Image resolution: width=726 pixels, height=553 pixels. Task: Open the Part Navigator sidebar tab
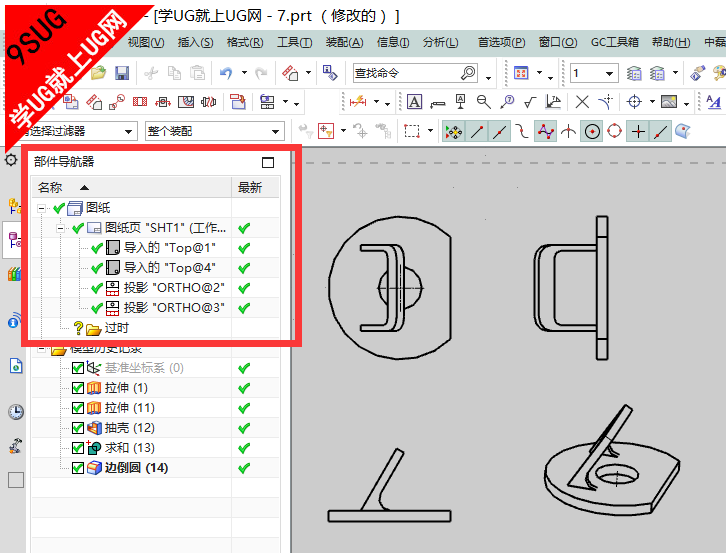14,239
